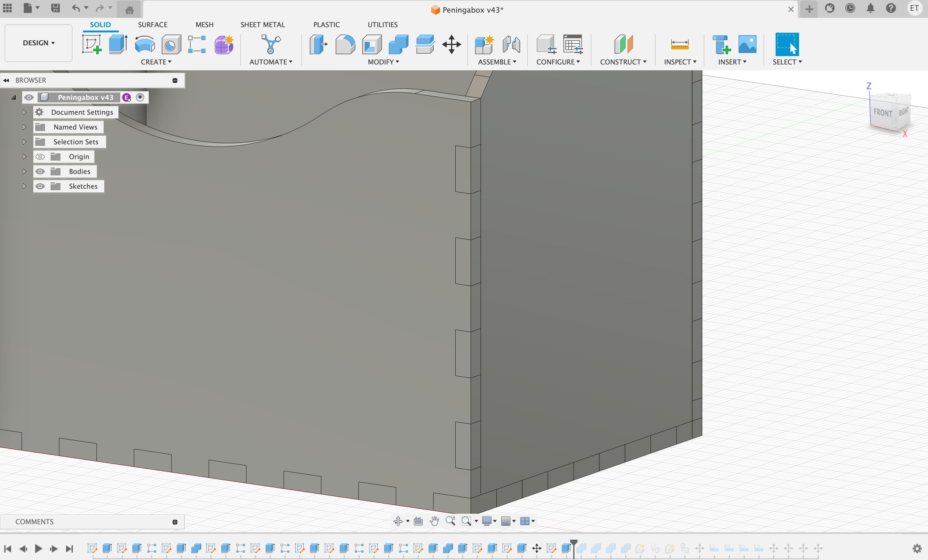
Task: Jump to the timeline beginning
Action: (7, 549)
